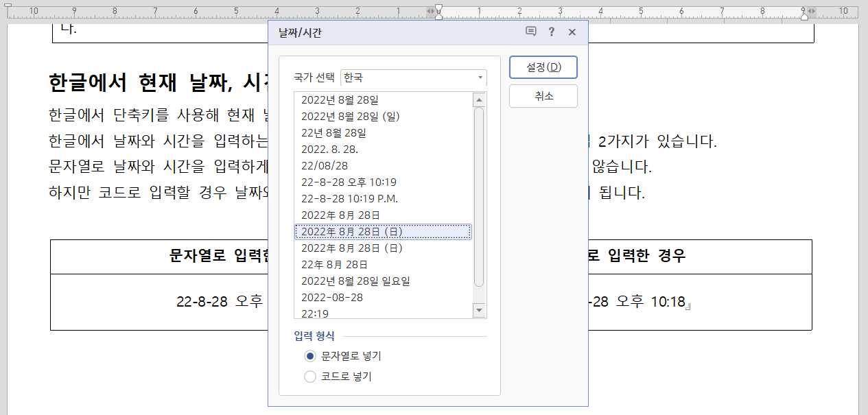The width and height of the screenshot is (868, 415).
Task: Click the 설정(D) button
Action: pyautogui.click(x=543, y=67)
